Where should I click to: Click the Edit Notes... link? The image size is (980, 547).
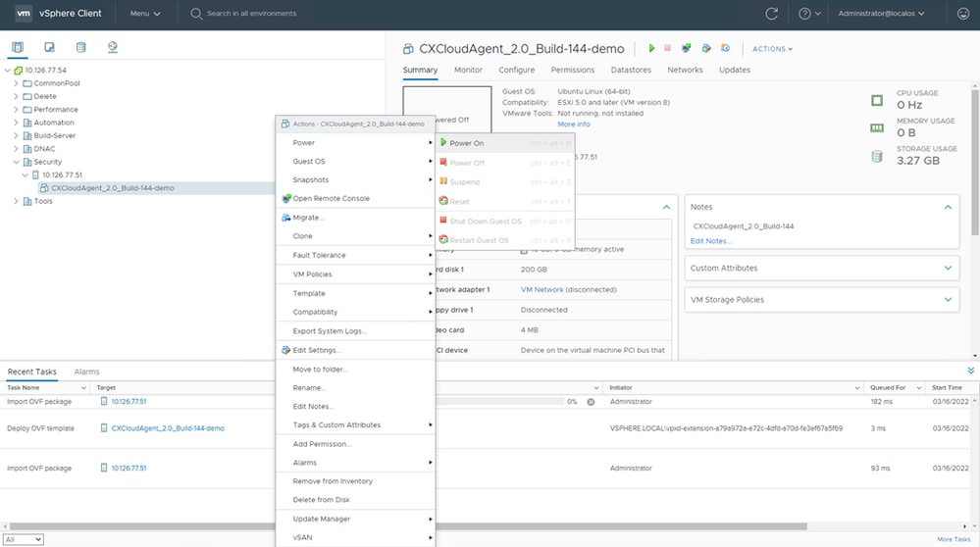[710, 241]
